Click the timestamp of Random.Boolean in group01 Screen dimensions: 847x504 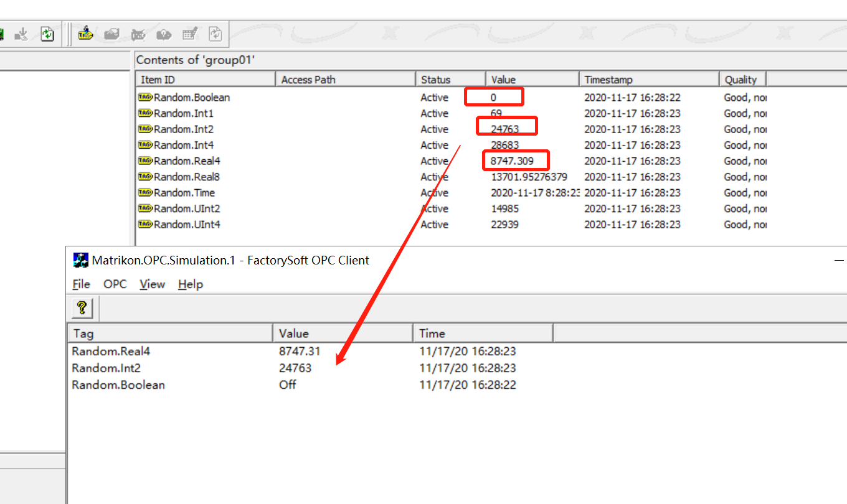[x=632, y=97]
